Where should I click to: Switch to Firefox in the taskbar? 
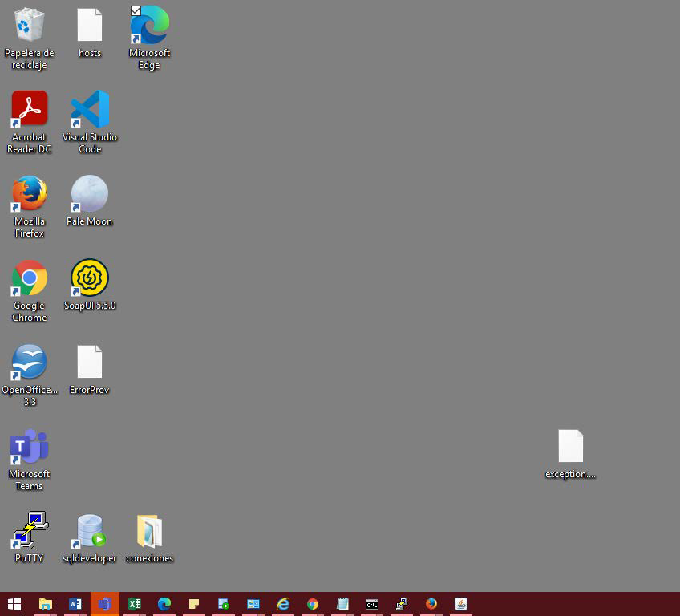coord(431,604)
